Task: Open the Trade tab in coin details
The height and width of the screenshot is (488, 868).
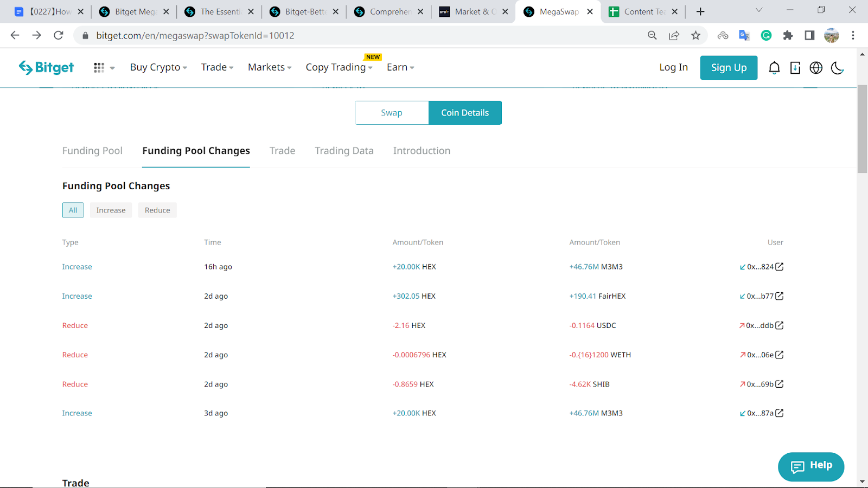Action: click(x=282, y=151)
